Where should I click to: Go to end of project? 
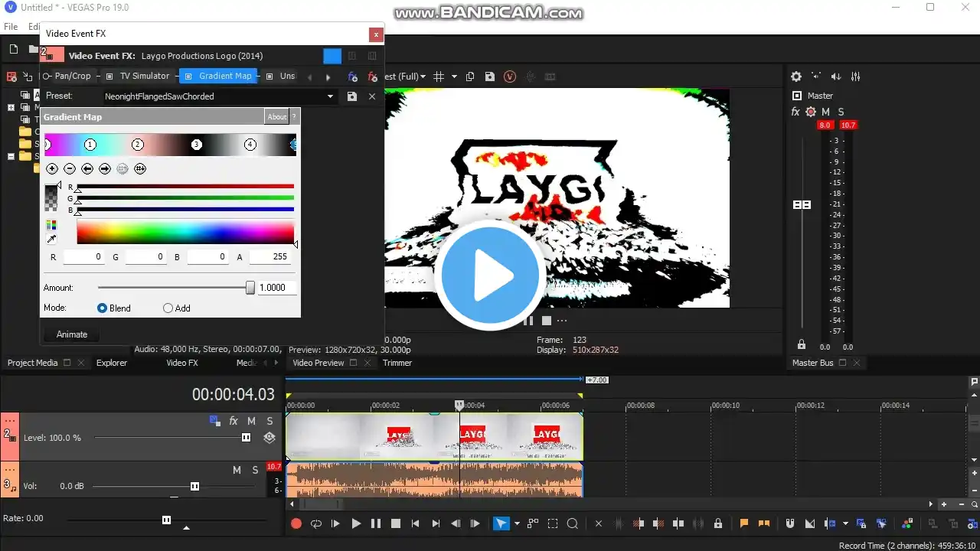436,523
